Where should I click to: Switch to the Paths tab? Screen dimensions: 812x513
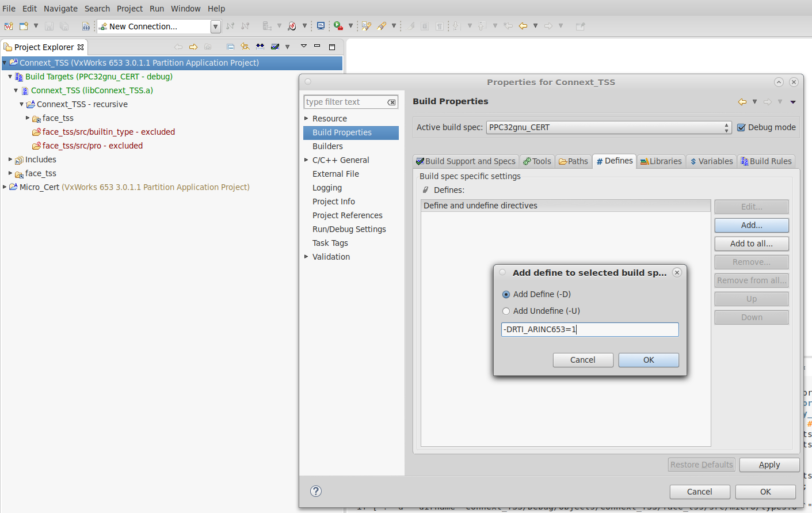(x=574, y=161)
